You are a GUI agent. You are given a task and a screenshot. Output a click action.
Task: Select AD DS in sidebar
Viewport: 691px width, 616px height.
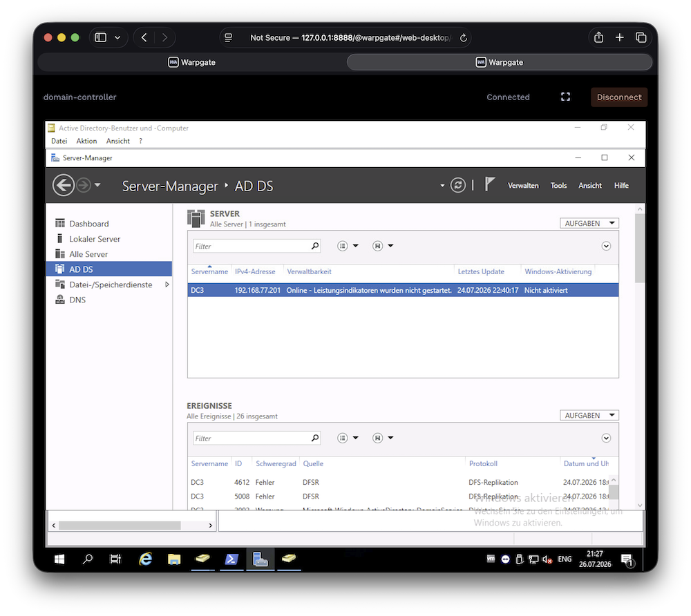(109, 269)
